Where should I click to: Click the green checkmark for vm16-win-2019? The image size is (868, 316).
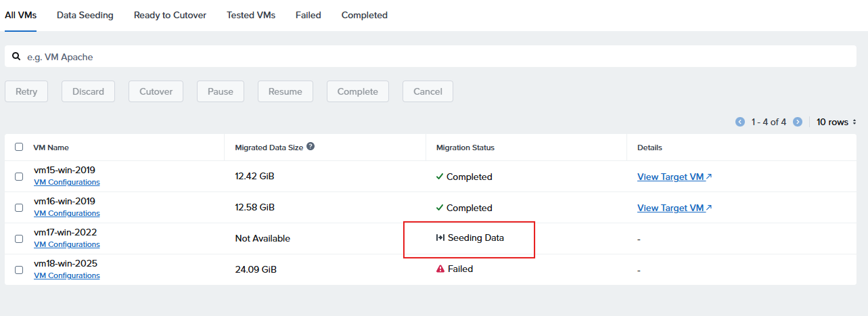[440, 208]
